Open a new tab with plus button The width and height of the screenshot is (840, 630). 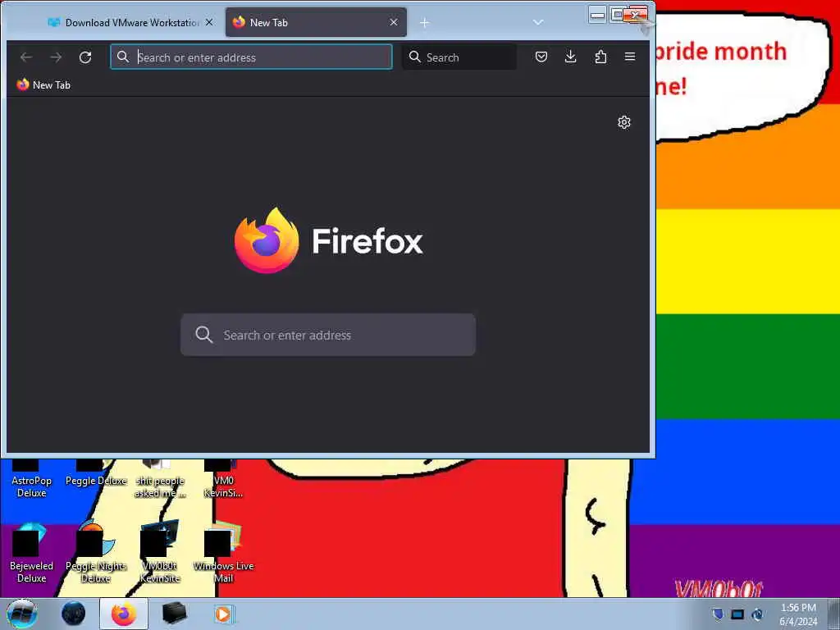point(424,22)
